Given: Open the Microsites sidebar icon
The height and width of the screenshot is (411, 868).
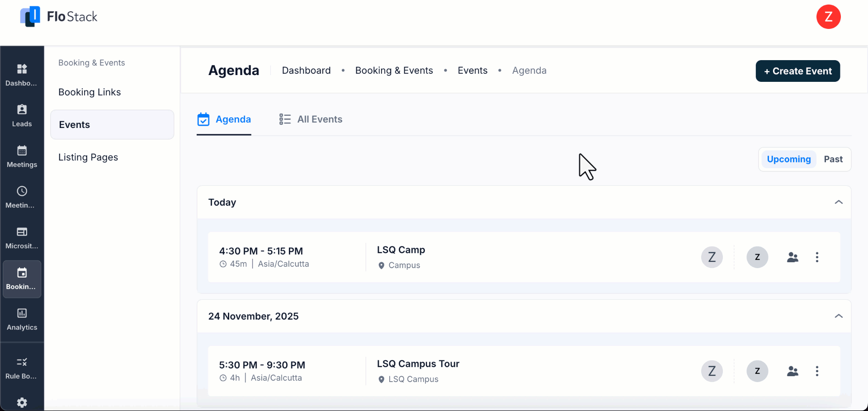Looking at the screenshot, I should coord(22,237).
